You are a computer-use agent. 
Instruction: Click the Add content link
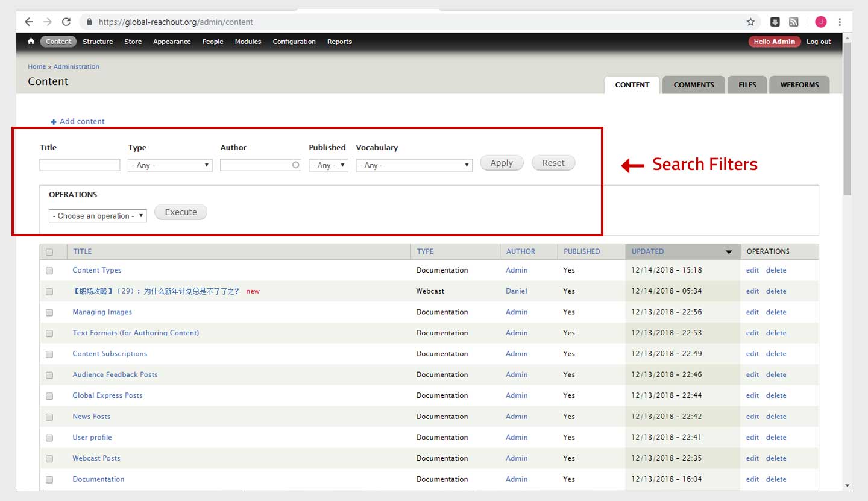(x=82, y=121)
